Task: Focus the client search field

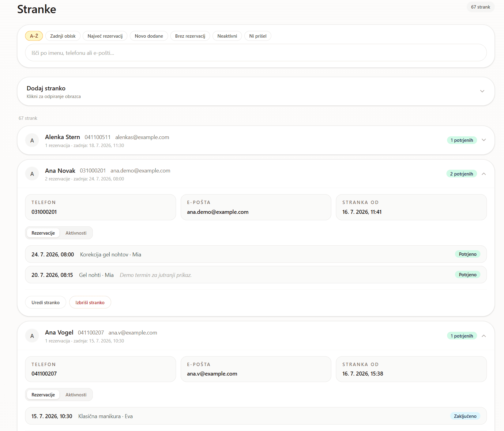Action: pos(256,53)
